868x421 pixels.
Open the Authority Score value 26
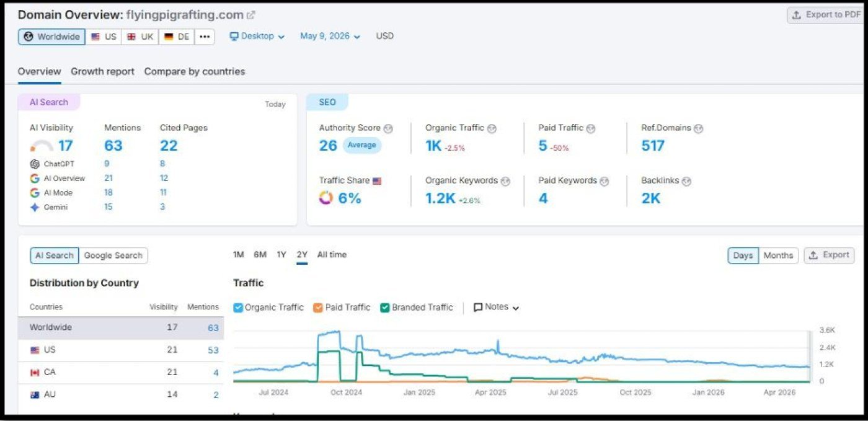[x=328, y=146]
